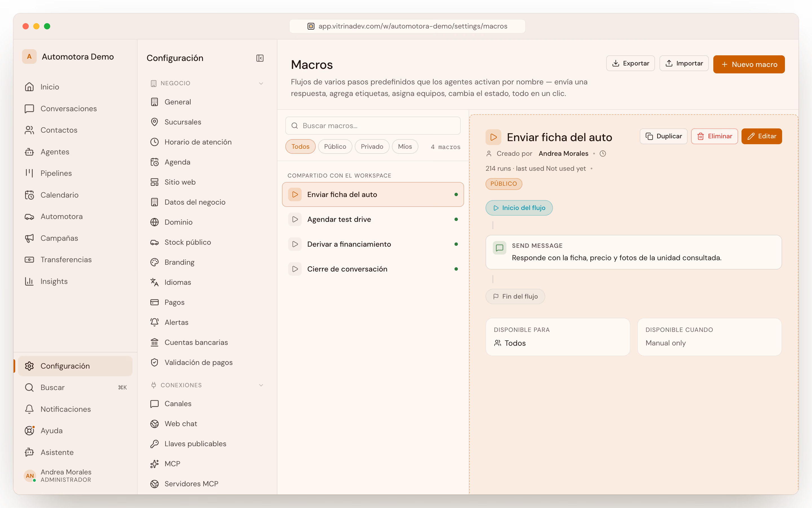Delete macro using Eliminar button
This screenshot has width=812, height=508.
coord(714,136)
